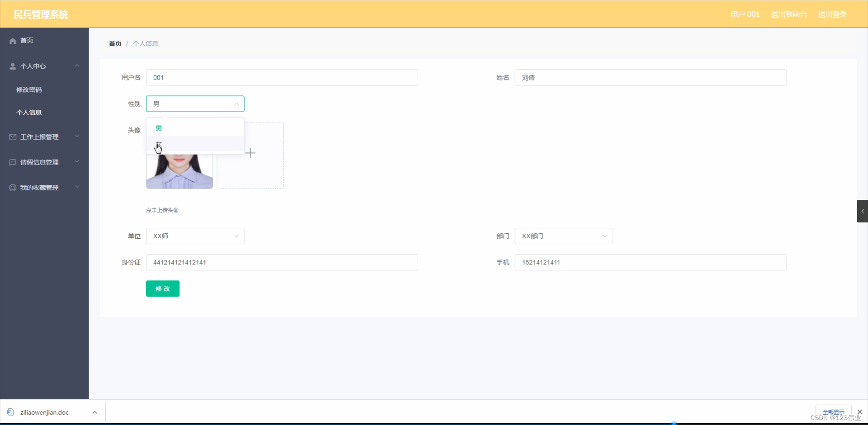Click 退出到前台 in the top bar
This screenshot has height=425, width=868.
(789, 14)
